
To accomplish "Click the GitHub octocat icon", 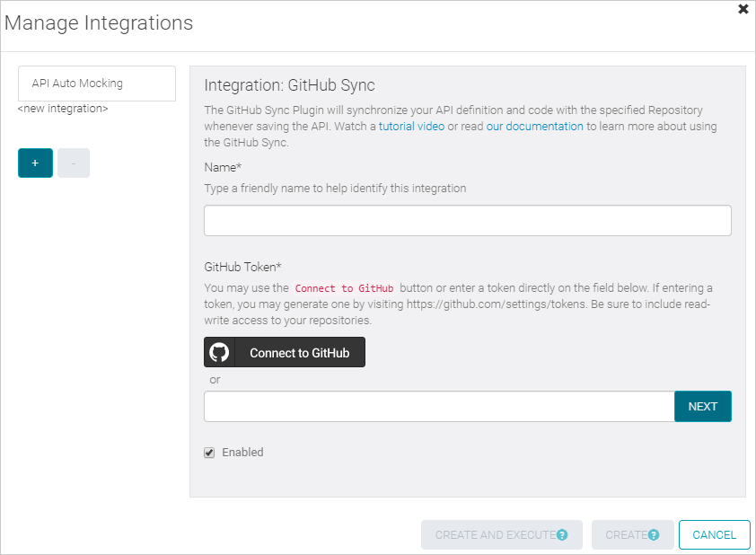I will click(218, 352).
